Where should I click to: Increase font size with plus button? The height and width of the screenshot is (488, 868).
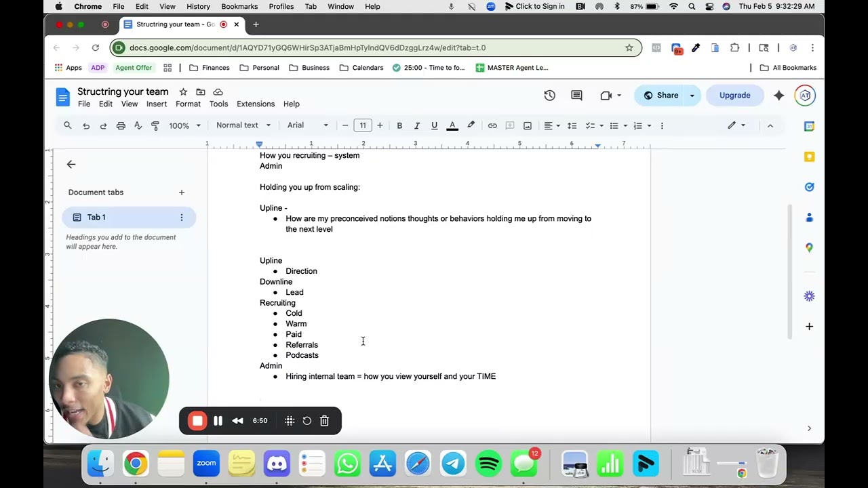click(380, 125)
